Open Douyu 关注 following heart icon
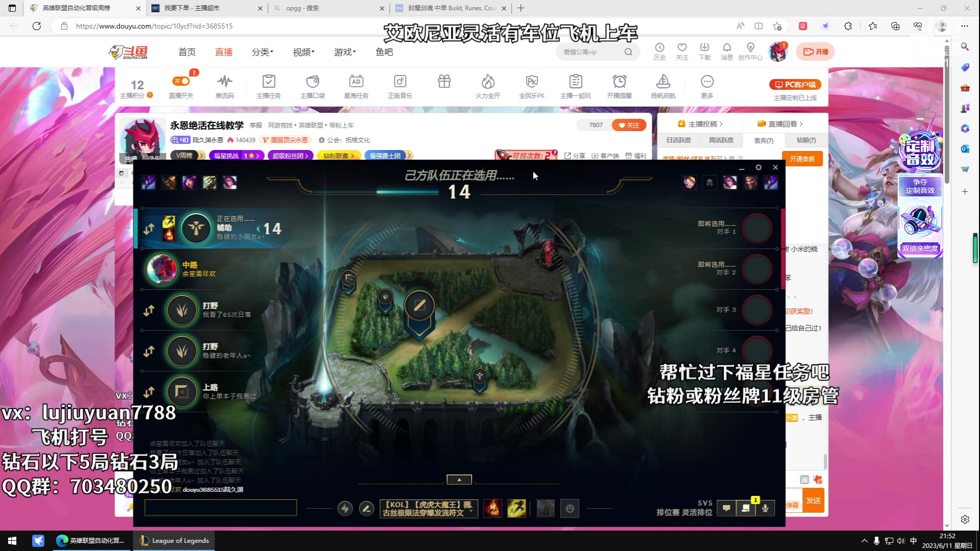980x551 pixels. 682,52
